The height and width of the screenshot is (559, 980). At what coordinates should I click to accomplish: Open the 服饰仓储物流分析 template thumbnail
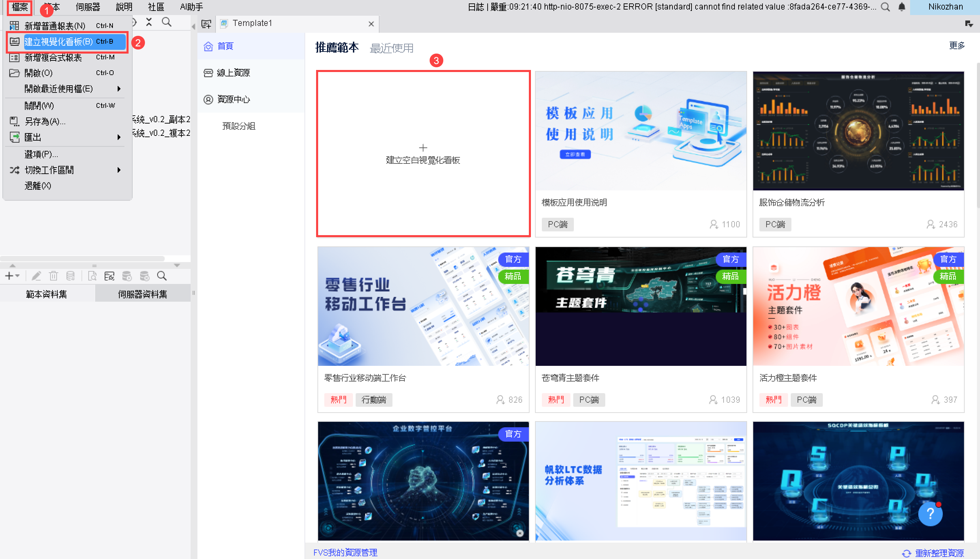pyautogui.click(x=858, y=131)
